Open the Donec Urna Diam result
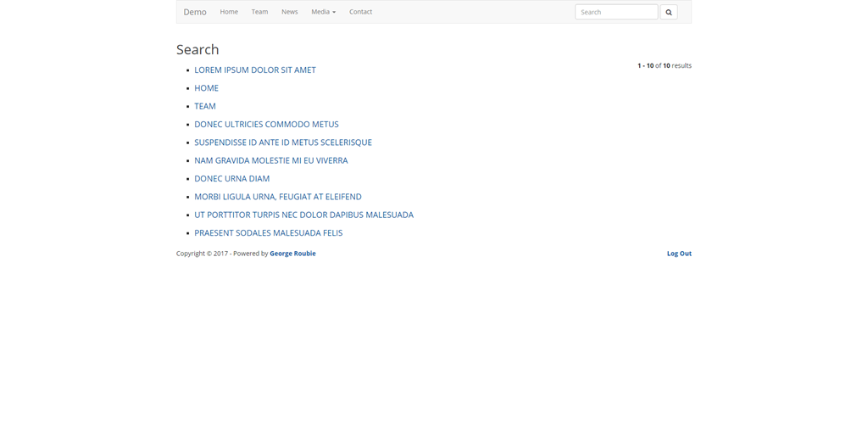This screenshot has height=430, width=868. coord(231,179)
